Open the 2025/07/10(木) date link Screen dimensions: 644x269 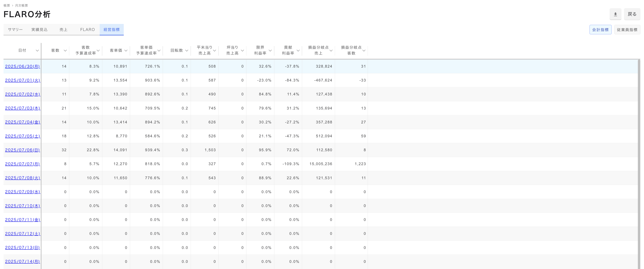click(x=22, y=206)
